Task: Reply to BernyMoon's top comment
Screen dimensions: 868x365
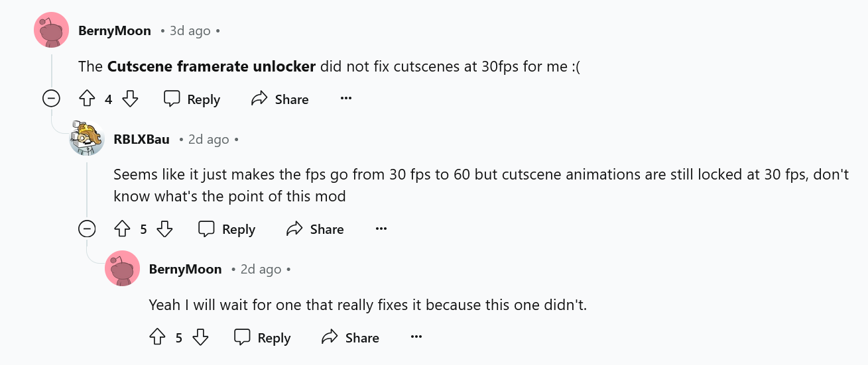Action: click(x=192, y=99)
